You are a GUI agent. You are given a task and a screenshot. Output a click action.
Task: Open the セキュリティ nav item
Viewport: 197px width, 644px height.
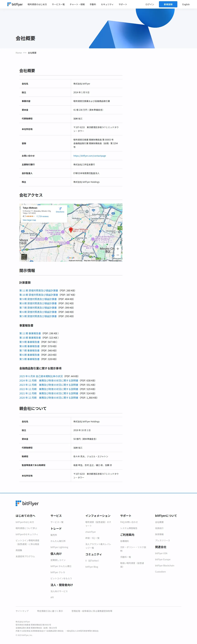[107, 4]
